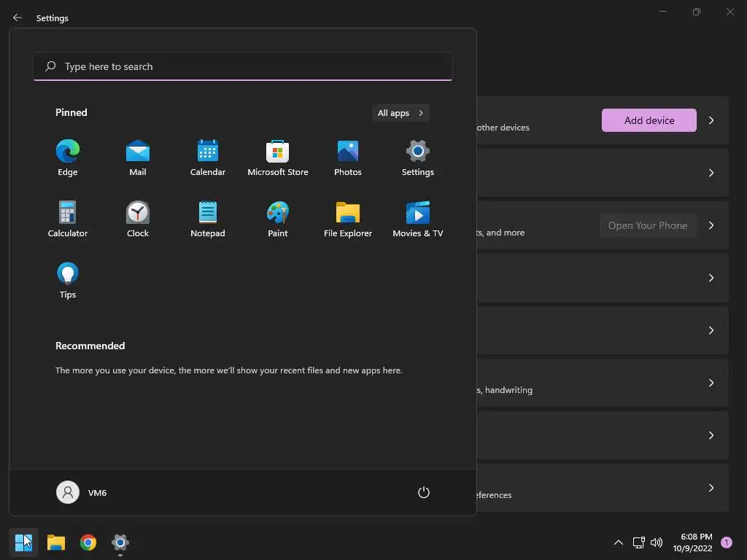This screenshot has width=747, height=560.
Task: Open Settings from pinned apps
Action: click(418, 158)
